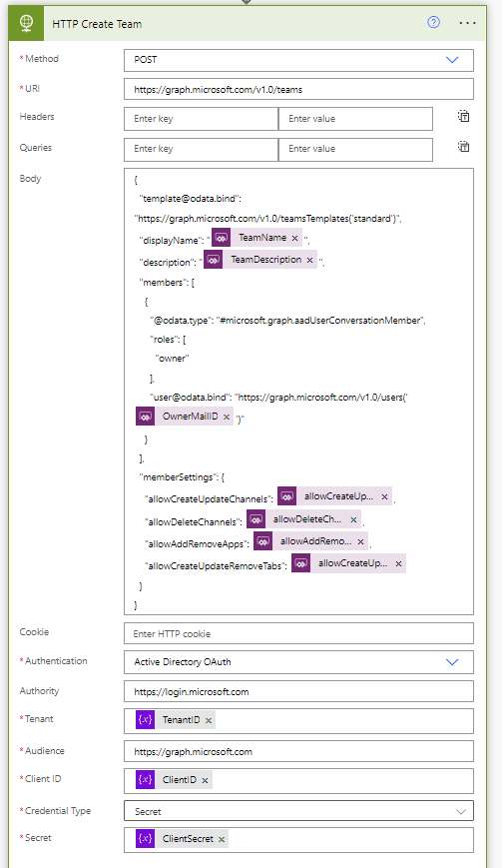Edit the URI field
502x868 pixels.
298,89
